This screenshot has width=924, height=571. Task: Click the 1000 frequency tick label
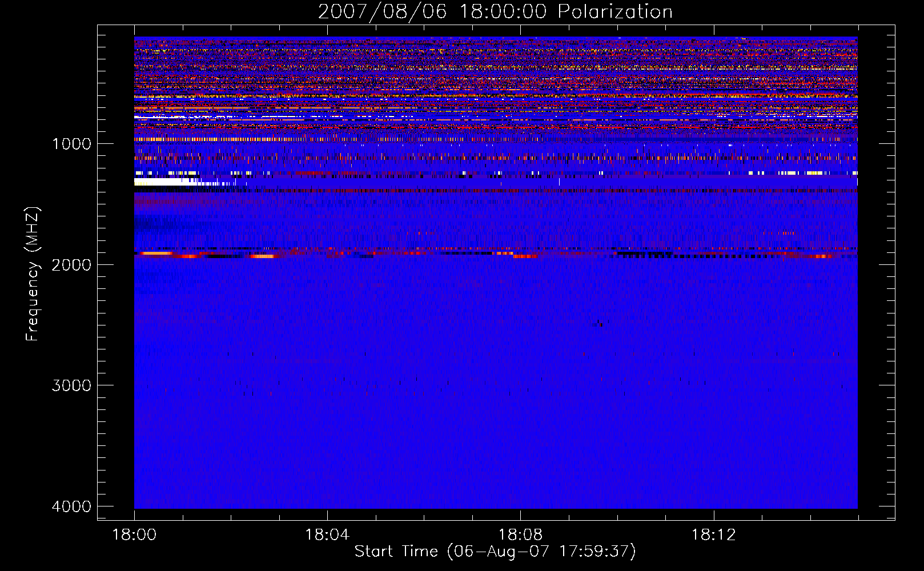(x=71, y=144)
